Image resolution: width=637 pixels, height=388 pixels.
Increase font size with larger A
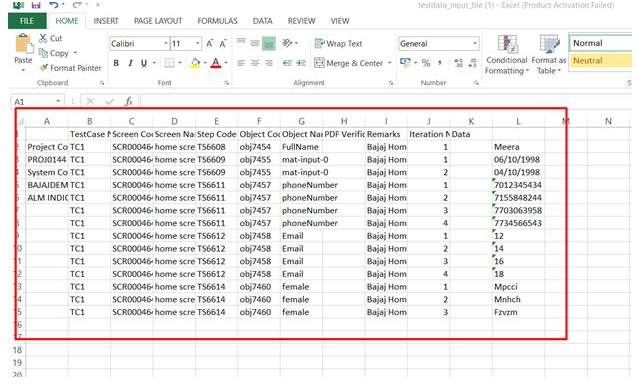(x=210, y=43)
